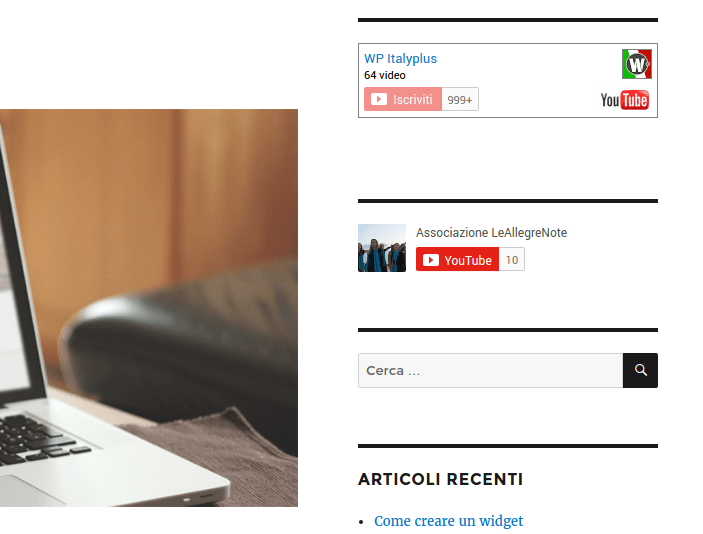
Task: Click the Articoli Recenti heading
Action: pos(440,479)
